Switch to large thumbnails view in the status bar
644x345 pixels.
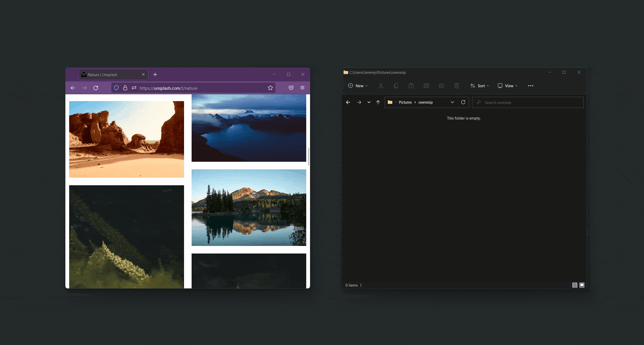[582, 285]
